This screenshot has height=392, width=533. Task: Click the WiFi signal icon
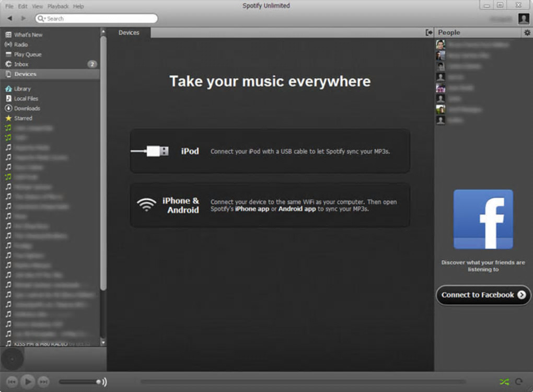146,205
